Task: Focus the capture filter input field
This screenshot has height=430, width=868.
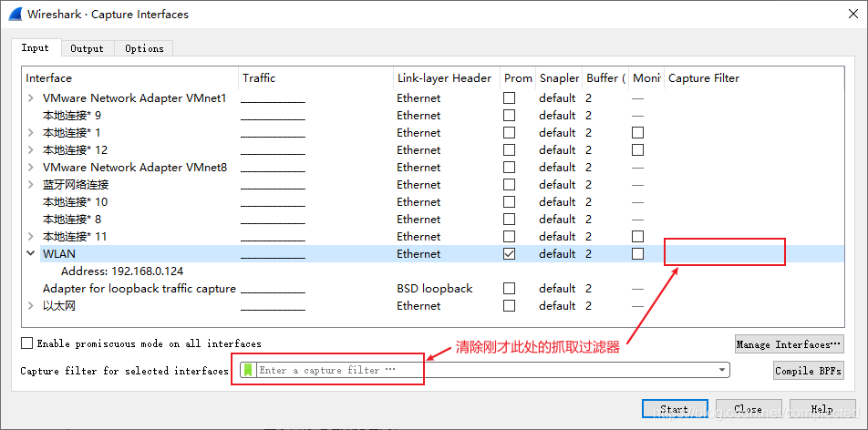Action: (x=484, y=370)
